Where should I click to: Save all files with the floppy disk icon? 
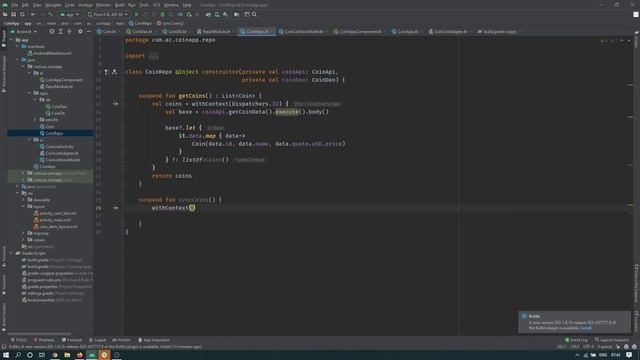point(13,14)
